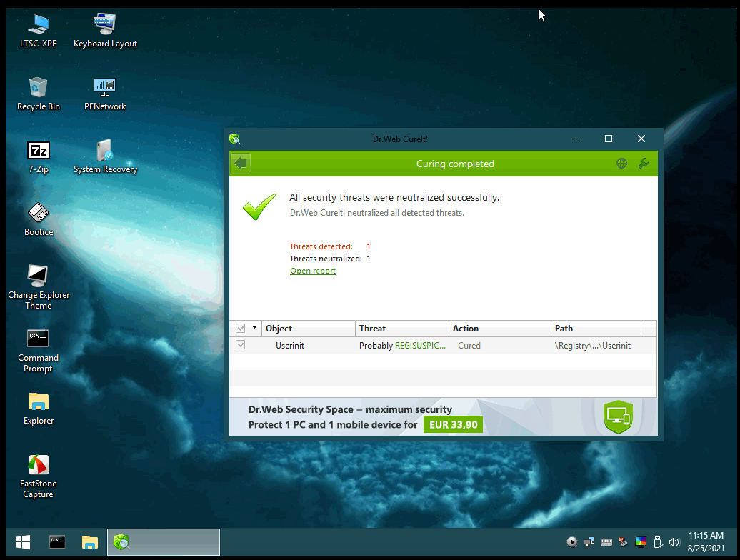Sort by the Object column header
The height and width of the screenshot is (560, 740).
click(x=308, y=329)
